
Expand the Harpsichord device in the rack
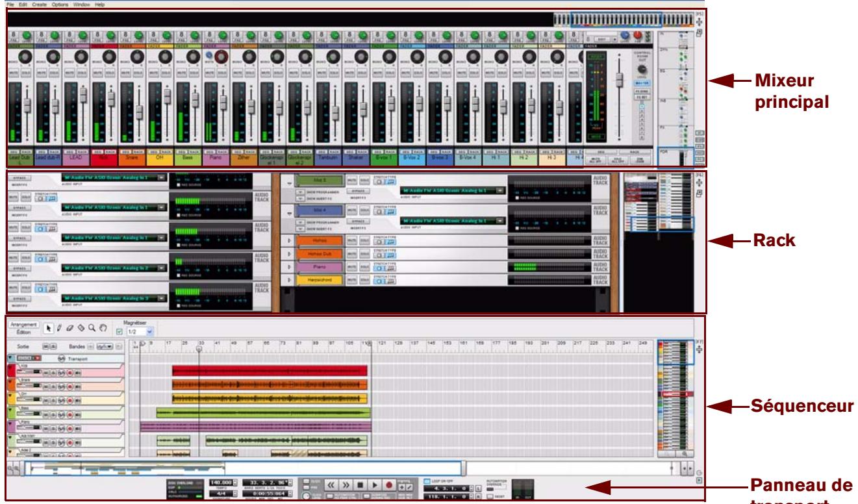pyautogui.click(x=289, y=279)
